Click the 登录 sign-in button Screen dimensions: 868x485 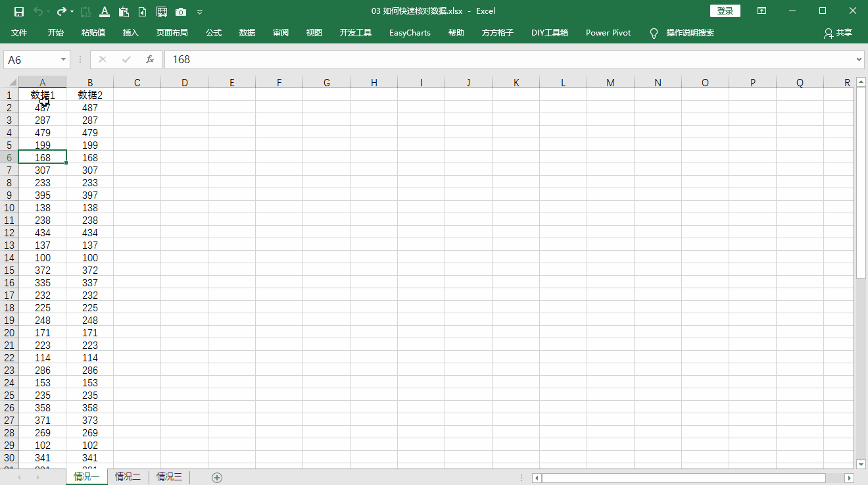(x=725, y=11)
